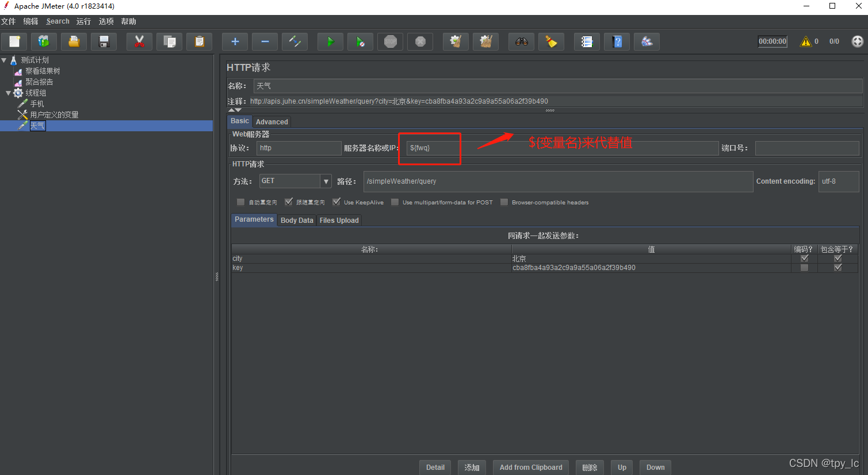Click the remote engine status icon
The width and height of the screenshot is (868, 475).
point(857,41)
